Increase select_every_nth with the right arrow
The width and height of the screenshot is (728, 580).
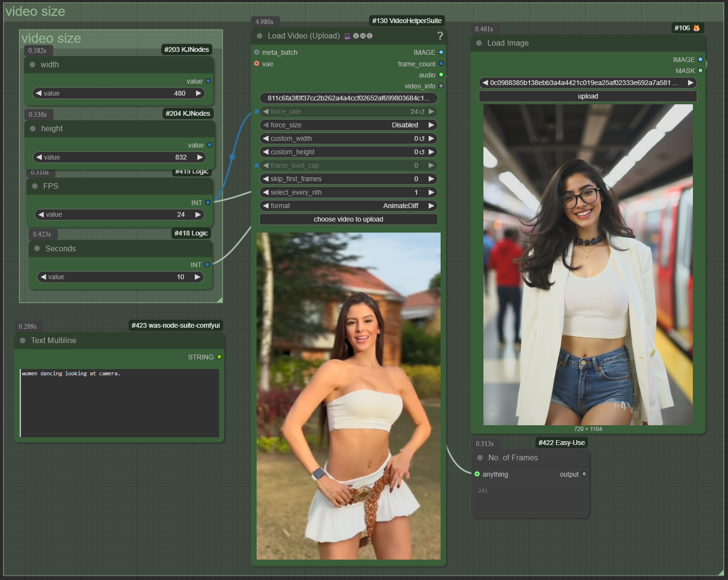(x=432, y=192)
